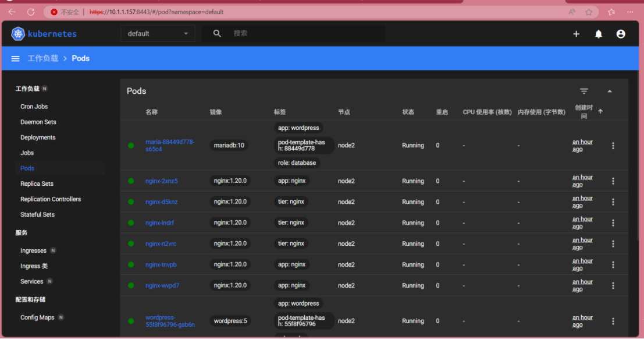Click the Kubernetes logo icon
This screenshot has height=339, width=644.
(x=18, y=34)
